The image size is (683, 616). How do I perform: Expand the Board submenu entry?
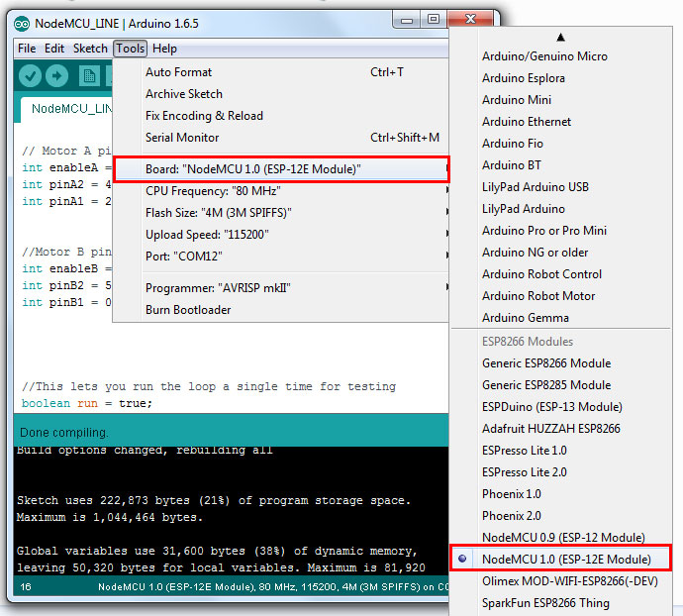(x=281, y=168)
